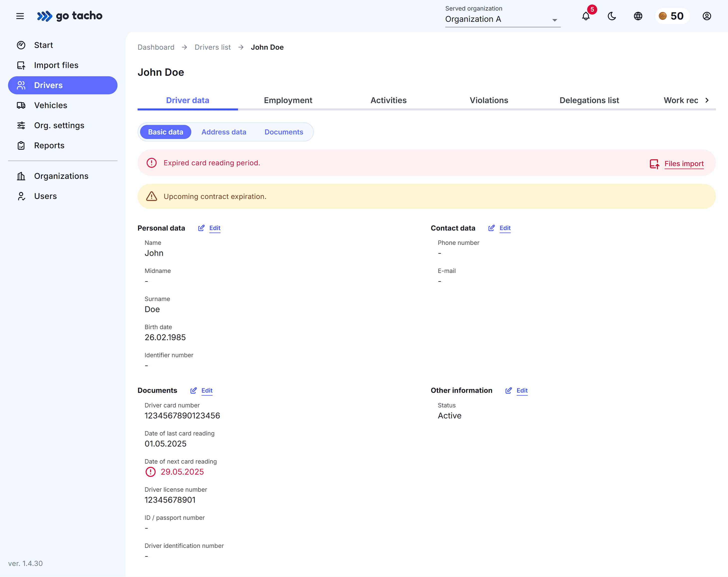Navigate back via Drivers list breadcrumb

(x=212, y=47)
